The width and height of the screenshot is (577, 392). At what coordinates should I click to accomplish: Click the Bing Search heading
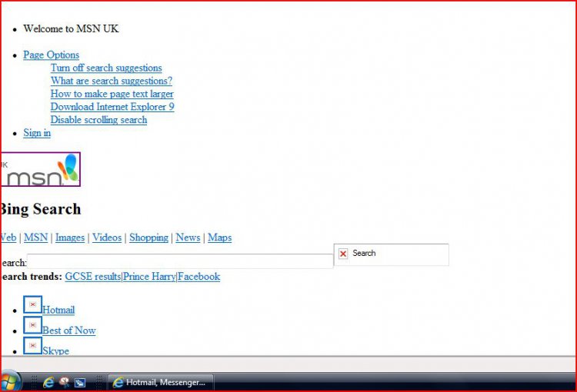[41, 209]
